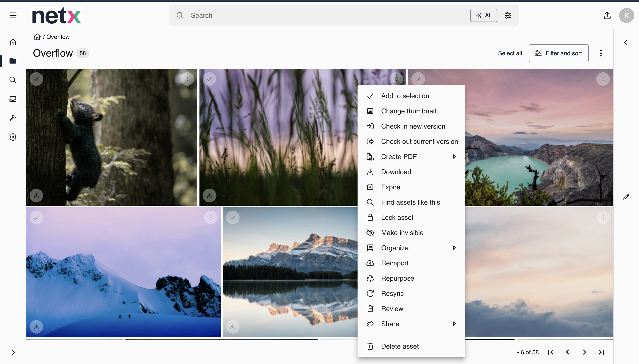This screenshot has width=639, height=364.
Task: Select the purple grass image checkmark
Action: [209, 79]
